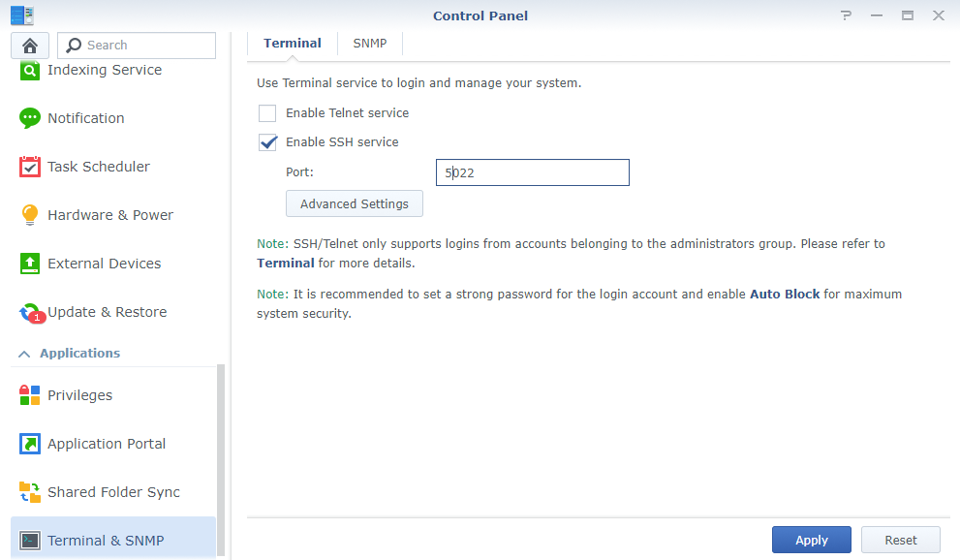This screenshot has width=960, height=560.
Task: Open Task Scheduler calendar icon
Action: point(29,167)
